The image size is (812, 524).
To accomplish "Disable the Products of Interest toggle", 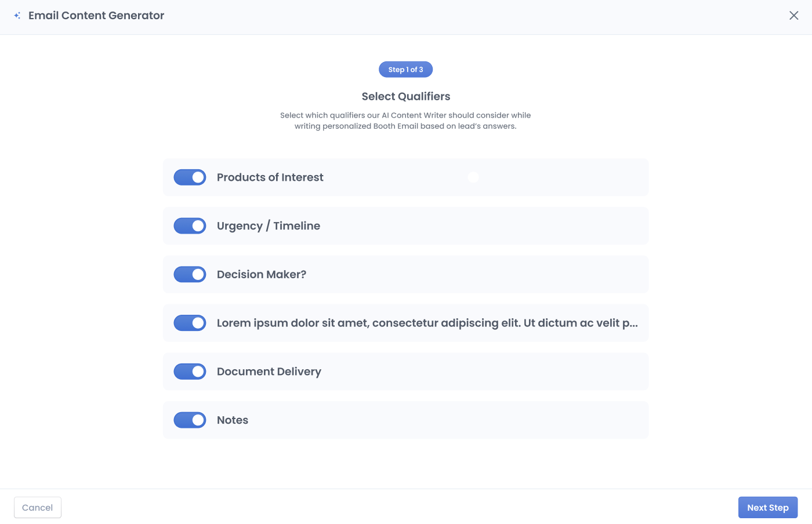I will click(x=190, y=177).
